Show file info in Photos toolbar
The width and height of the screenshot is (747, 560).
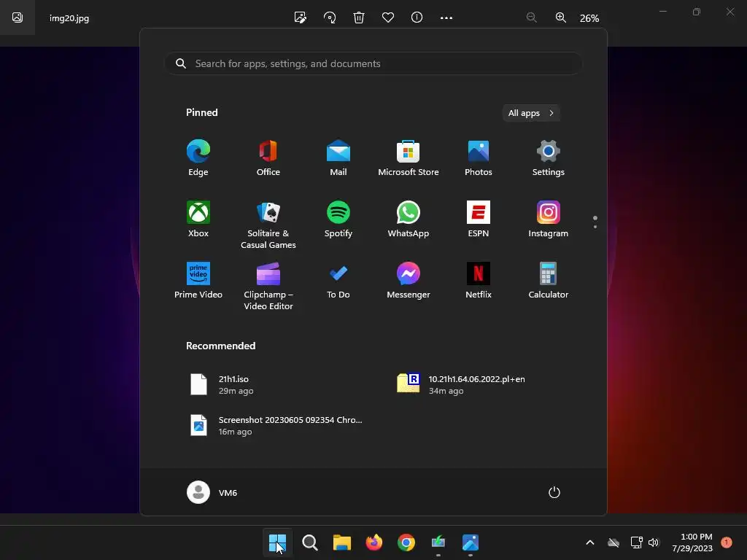[x=417, y=17]
